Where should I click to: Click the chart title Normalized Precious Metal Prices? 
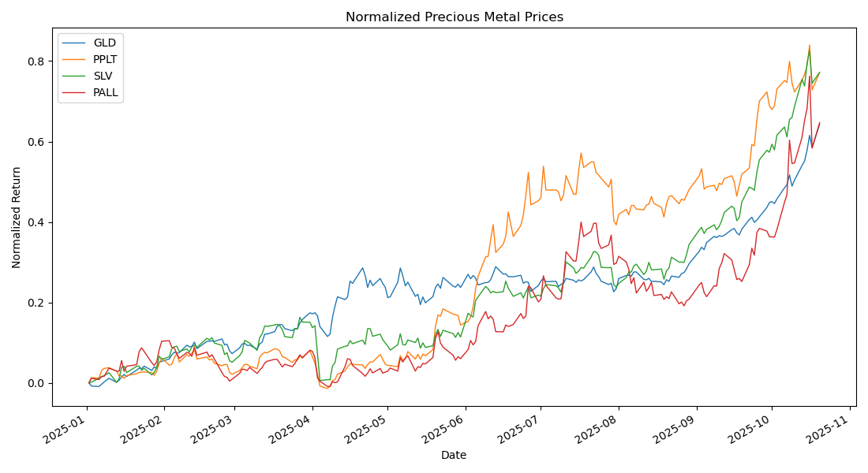coord(455,17)
